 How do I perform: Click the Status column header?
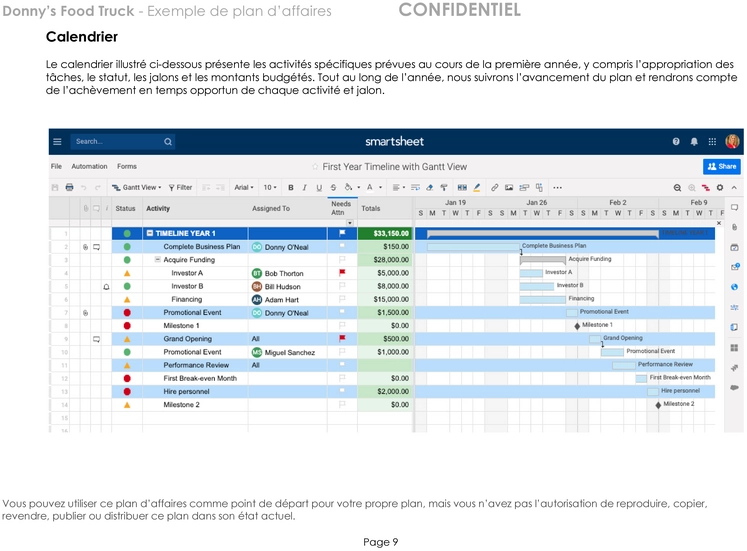pos(125,209)
